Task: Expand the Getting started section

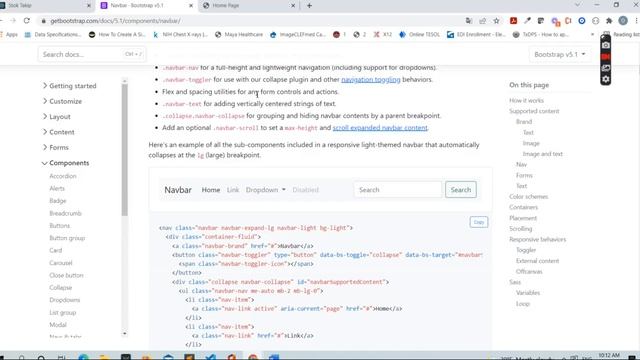Action: click(x=69, y=86)
